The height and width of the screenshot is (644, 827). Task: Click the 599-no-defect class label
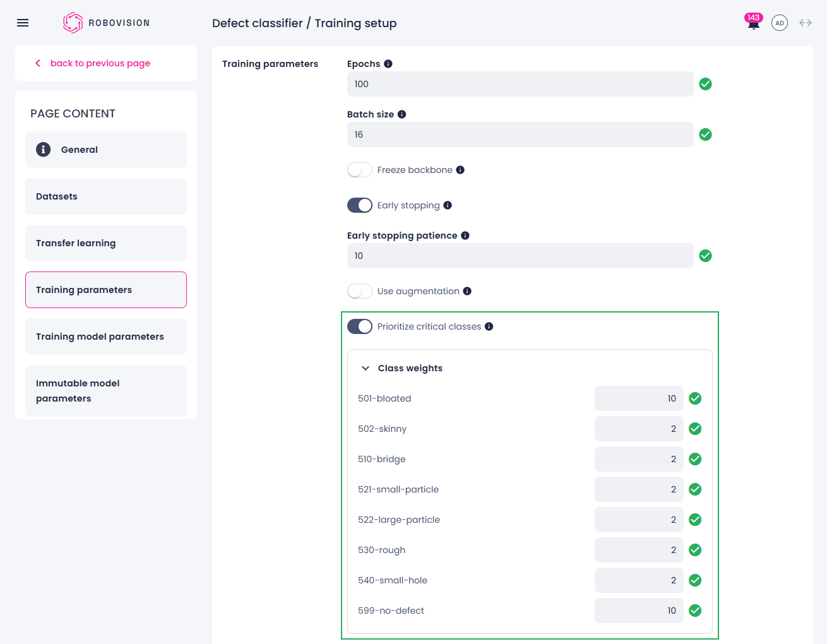point(391,611)
